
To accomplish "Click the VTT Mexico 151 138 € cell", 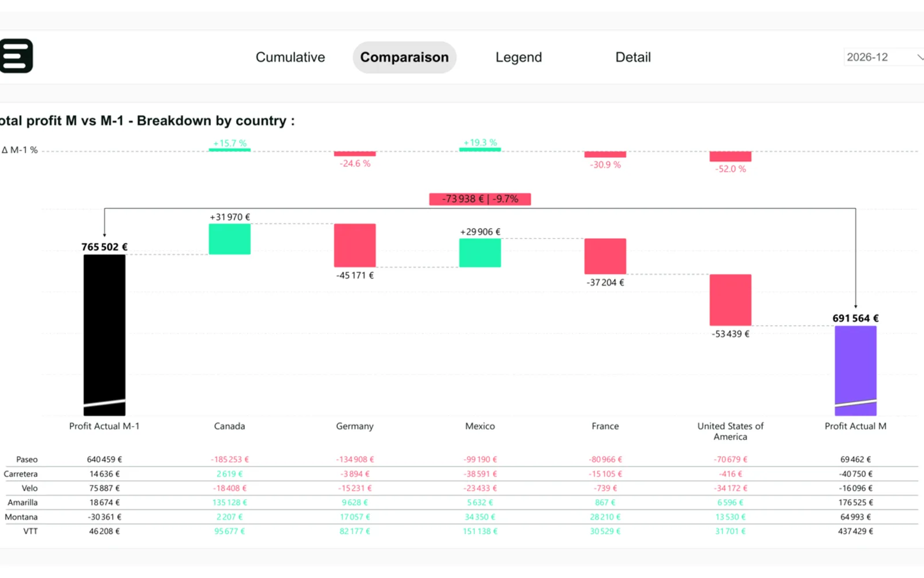I will tap(480, 531).
